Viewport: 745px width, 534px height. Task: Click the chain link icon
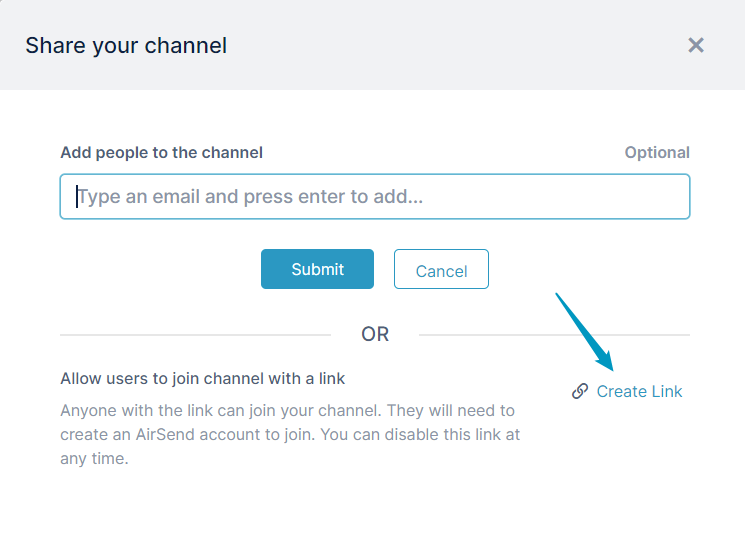(x=580, y=391)
